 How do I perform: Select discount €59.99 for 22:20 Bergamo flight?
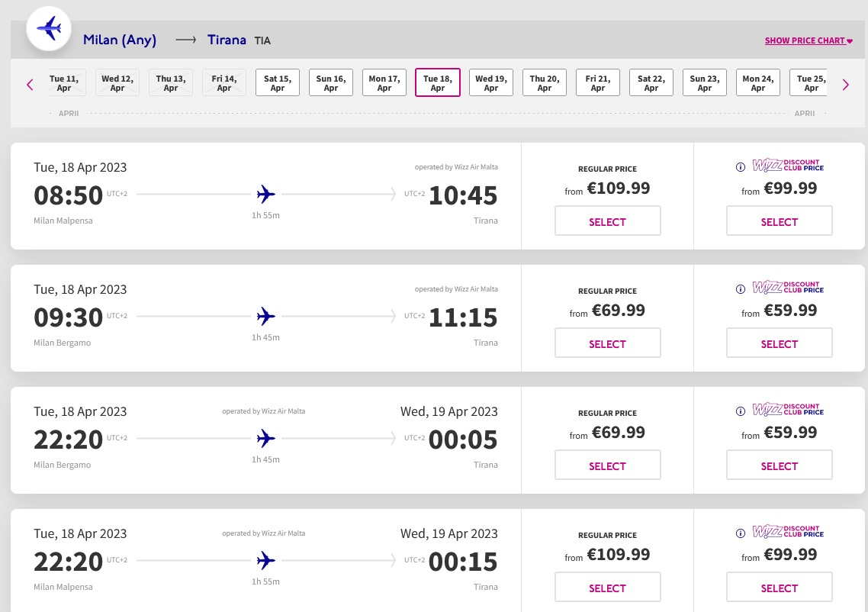click(779, 466)
